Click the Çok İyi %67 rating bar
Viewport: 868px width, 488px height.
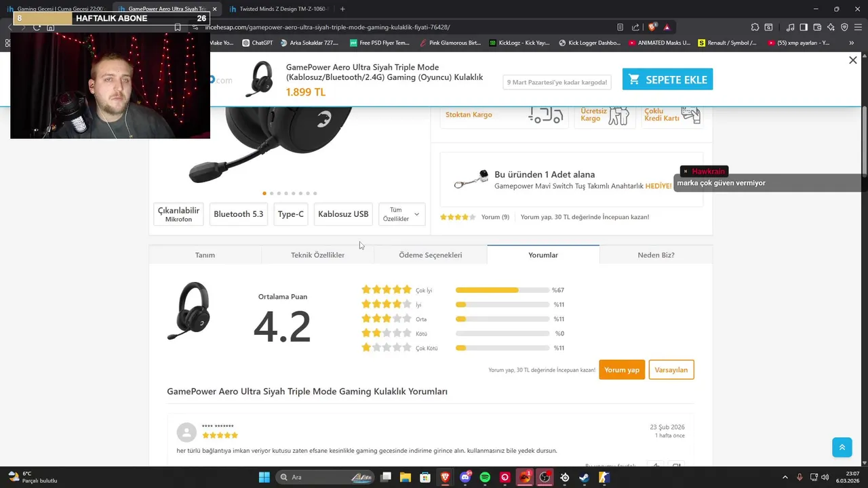point(502,290)
